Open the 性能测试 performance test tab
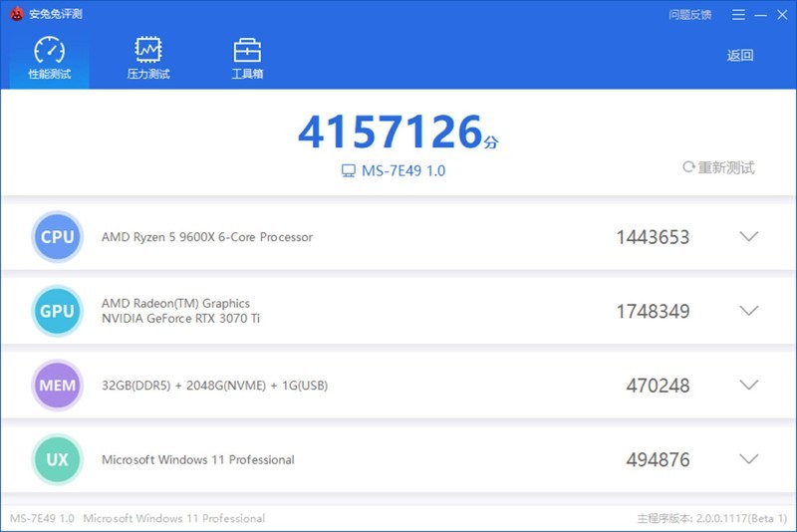The height and width of the screenshot is (532, 797). click(49, 59)
